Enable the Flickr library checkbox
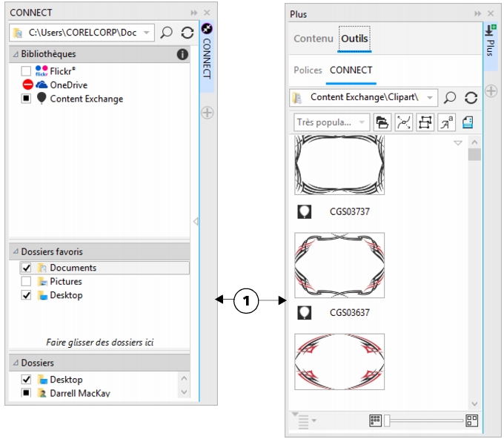This screenshot has height=439, width=504. click(x=26, y=71)
